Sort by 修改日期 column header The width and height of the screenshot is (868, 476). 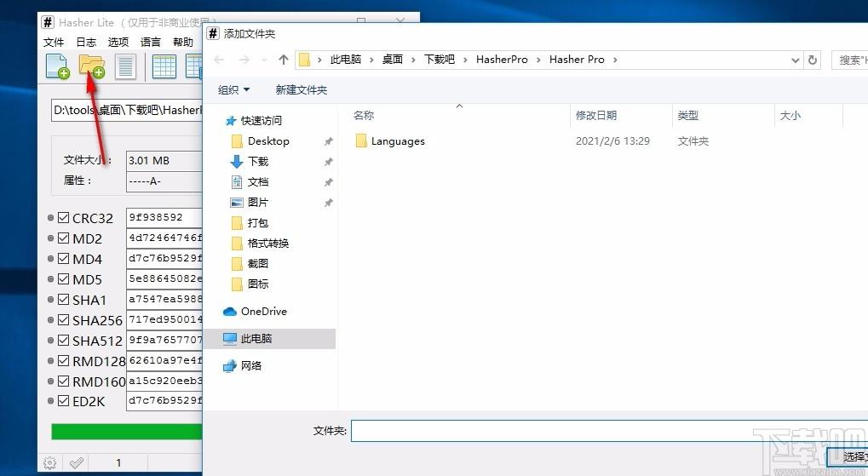tap(596, 115)
